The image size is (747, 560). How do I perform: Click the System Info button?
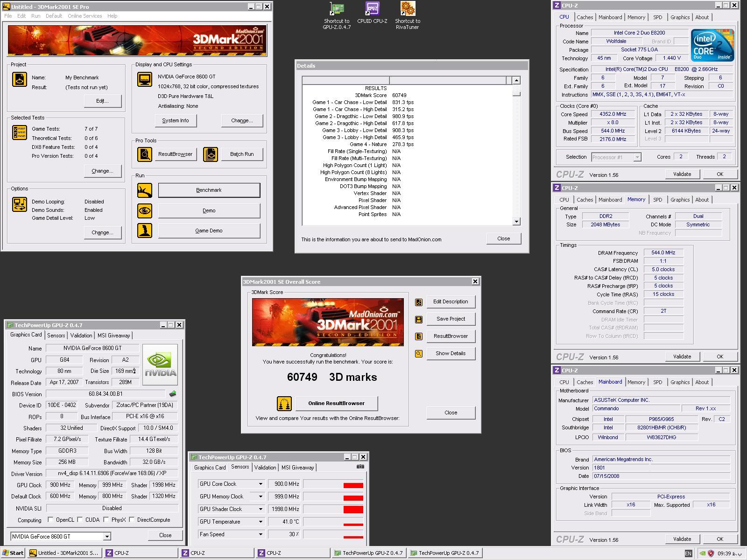tap(176, 120)
